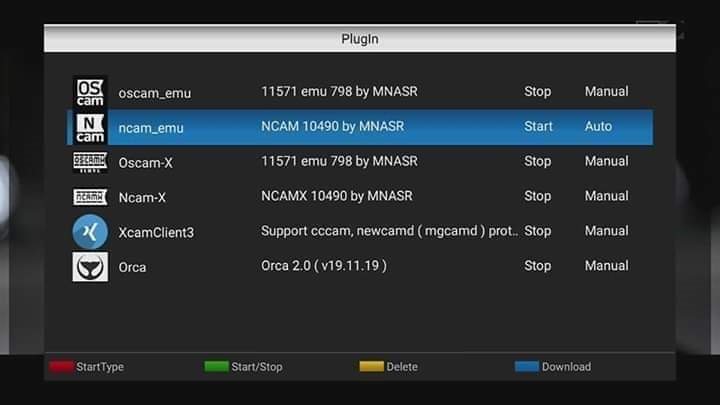Click 'Orca 2.0 ( v19.11.19 )' description
The height and width of the screenshot is (405, 720).
pyautogui.click(x=324, y=266)
